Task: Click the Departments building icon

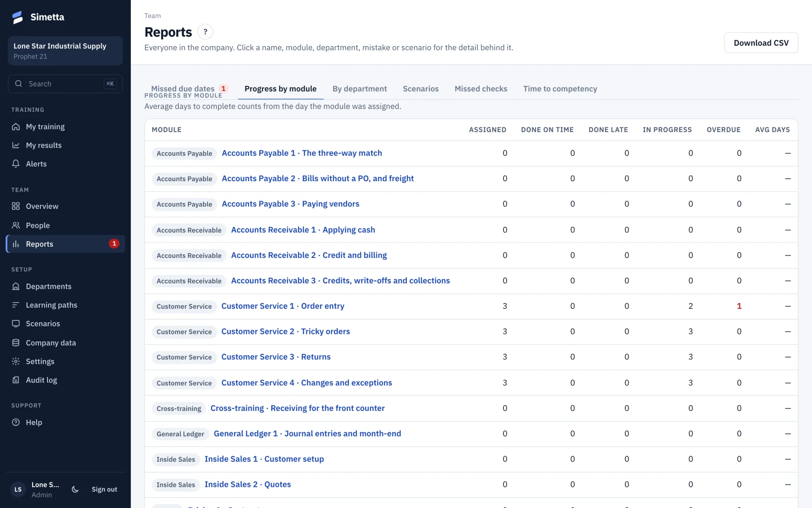Action: click(16, 286)
